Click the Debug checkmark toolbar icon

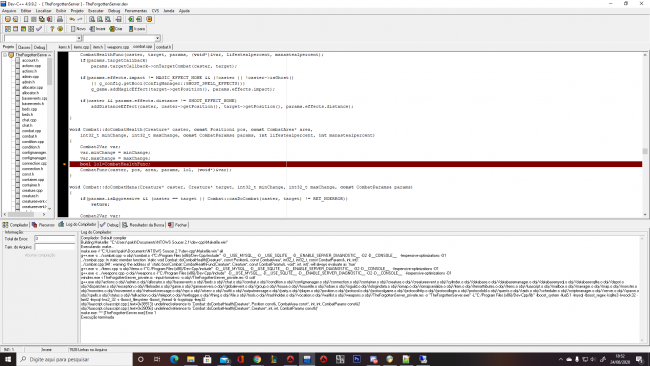click(x=39, y=29)
